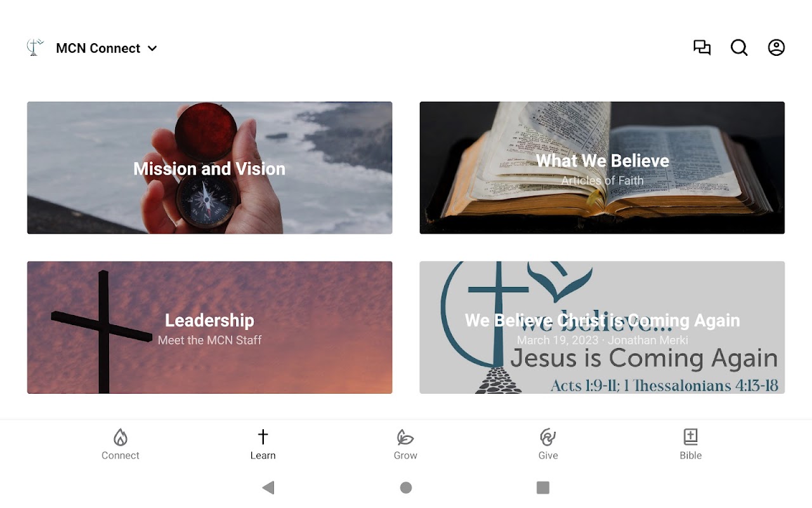Open We Believe Christ is Coming Again sermon
Image resolution: width=812 pixels, height=508 pixels.
tap(602, 327)
